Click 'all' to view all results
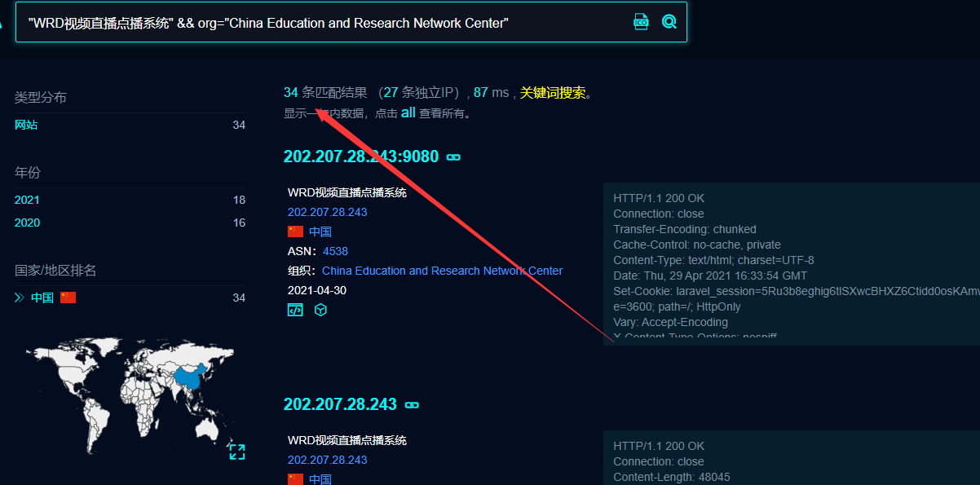Viewport: 980px width, 485px height. (408, 112)
